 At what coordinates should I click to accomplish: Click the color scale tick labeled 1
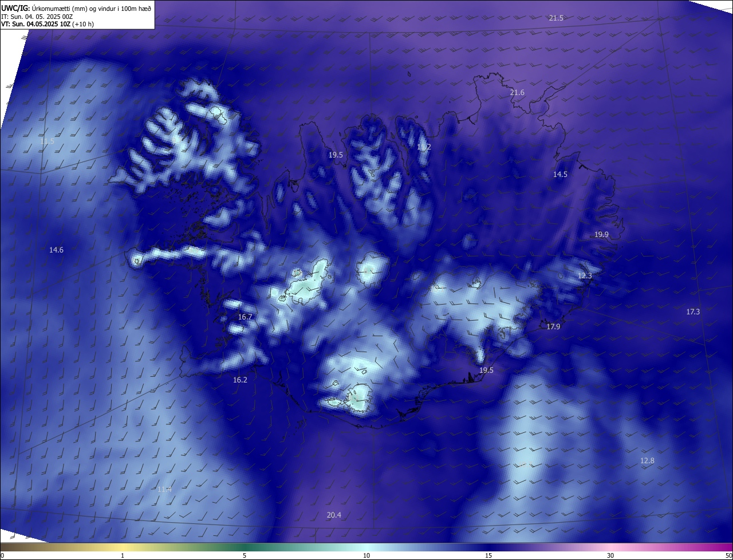click(x=123, y=555)
